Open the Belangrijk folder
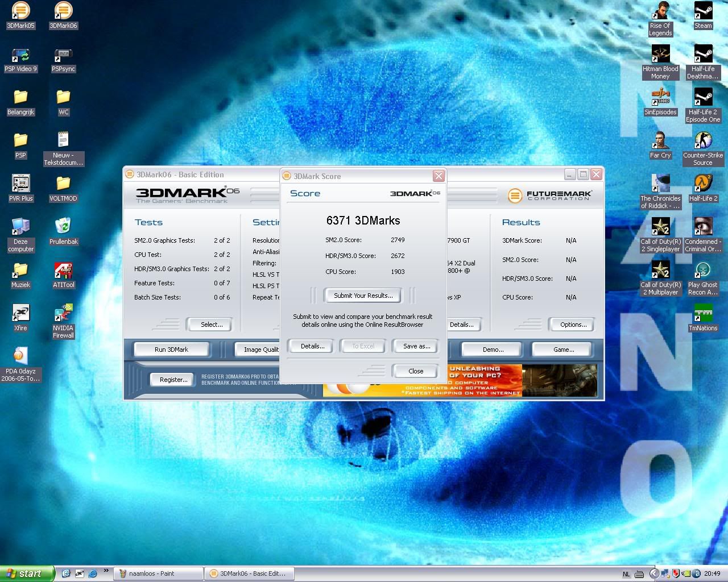 click(20, 102)
